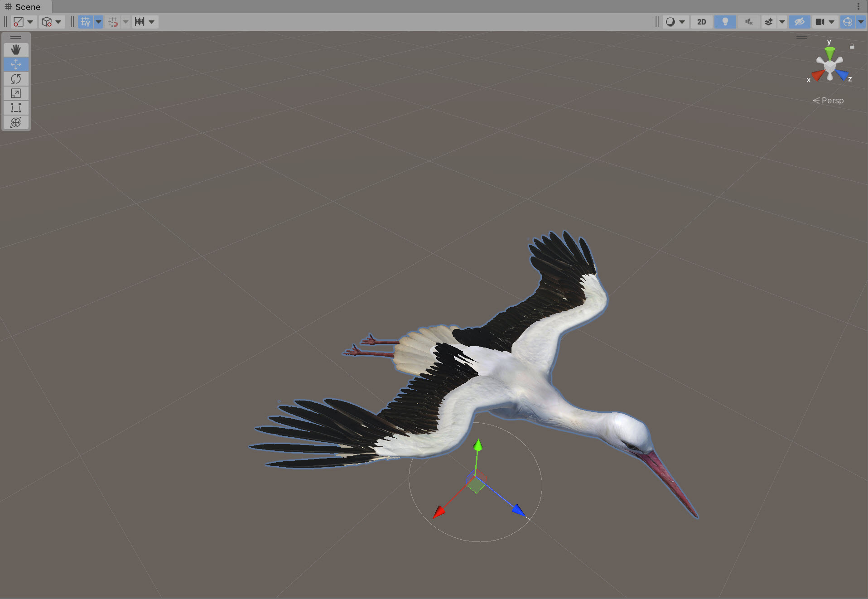Switch projection via the Persp label

pyautogui.click(x=828, y=101)
